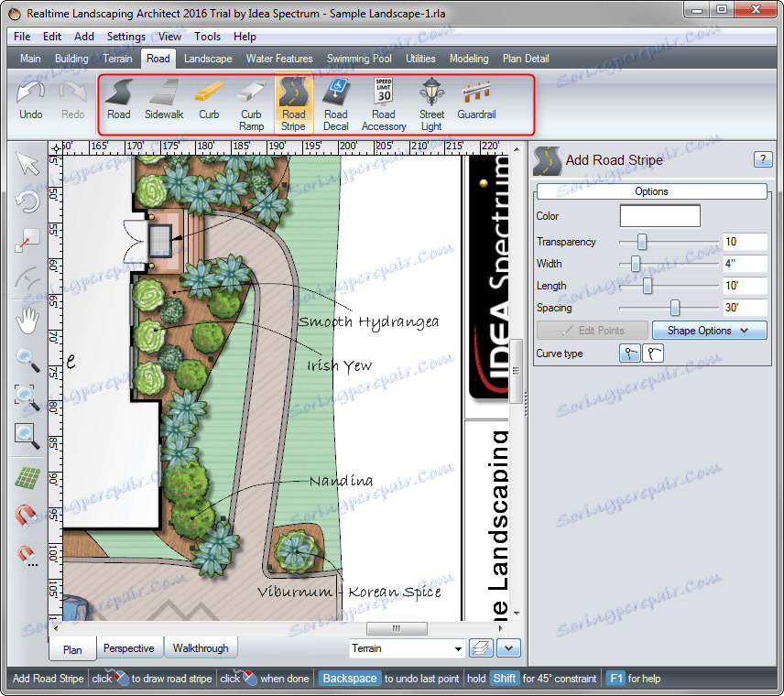
Task: Open the Terrain layer dropdown
Action: coord(408,648)
